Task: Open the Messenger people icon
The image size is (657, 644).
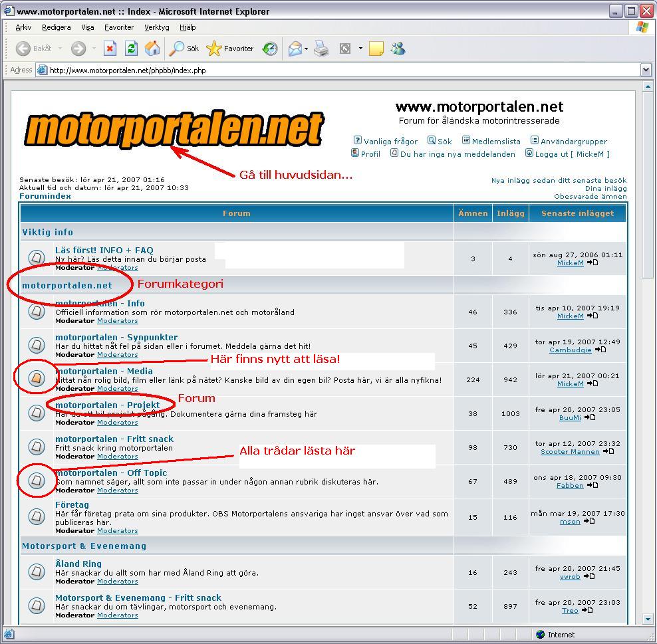Action: pyautogui.click(x=398, y=49)
